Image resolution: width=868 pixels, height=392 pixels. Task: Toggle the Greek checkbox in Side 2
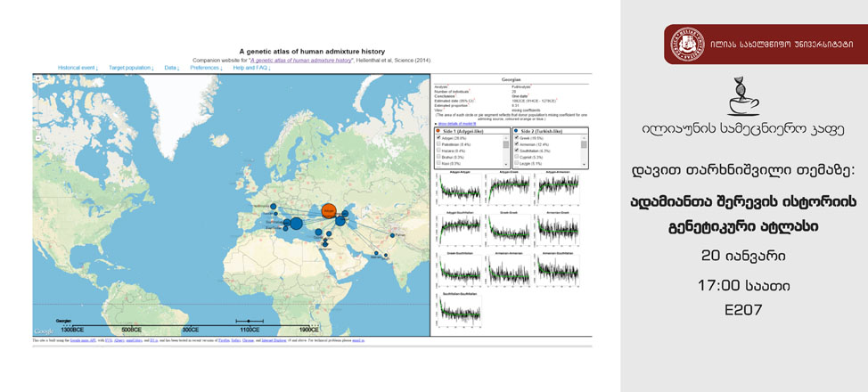(517, 138)
